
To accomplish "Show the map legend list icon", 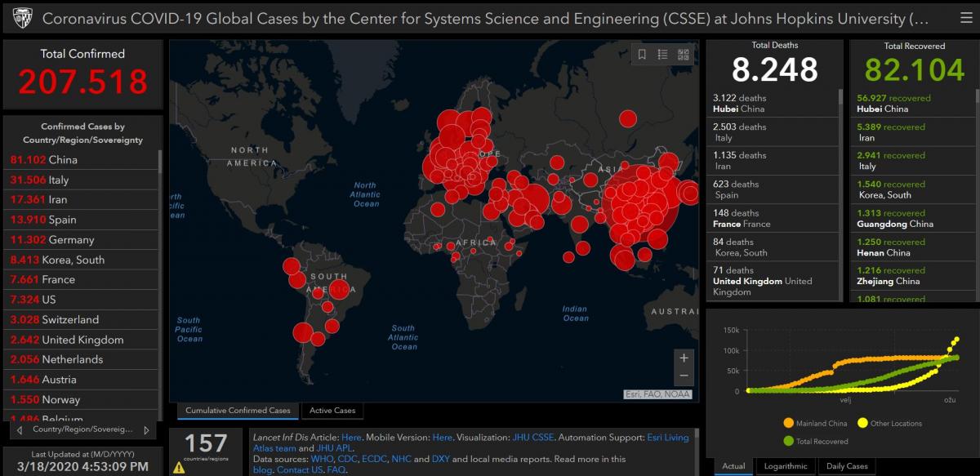I will (x=662, y=55).
